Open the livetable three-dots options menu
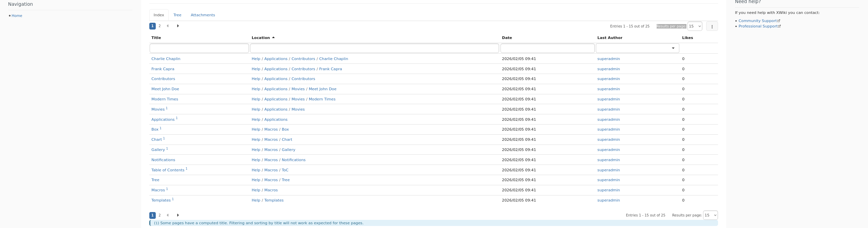The image size is (868, 228). (x=712, y=26)
